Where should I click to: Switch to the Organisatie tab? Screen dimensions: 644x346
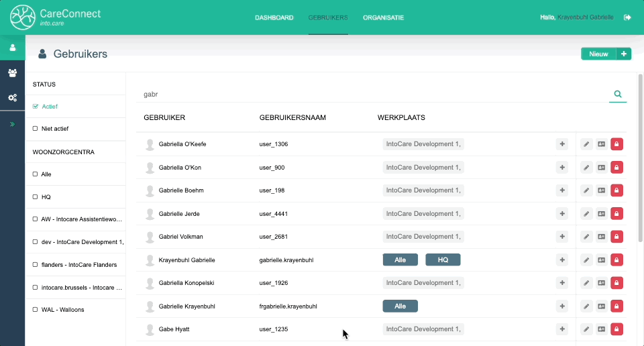(x=383, y=17)
